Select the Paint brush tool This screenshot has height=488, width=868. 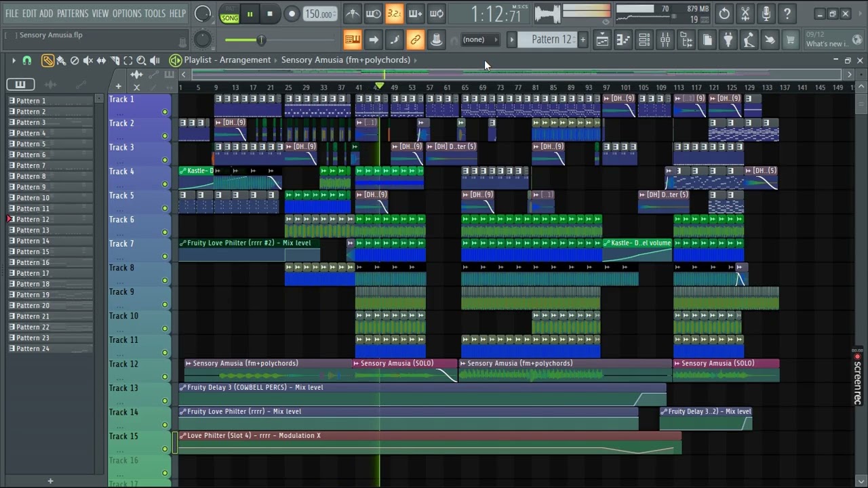(x=61, y=60)
